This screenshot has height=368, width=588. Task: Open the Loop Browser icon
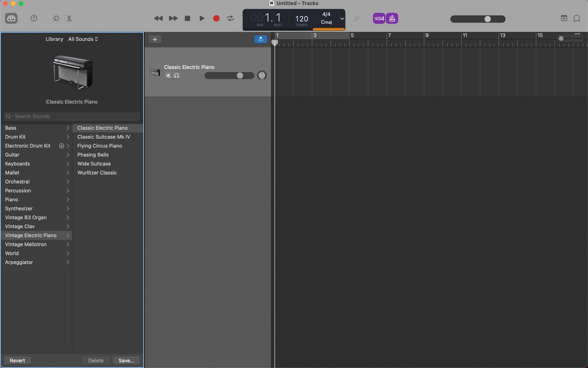(x=577, y=18)
